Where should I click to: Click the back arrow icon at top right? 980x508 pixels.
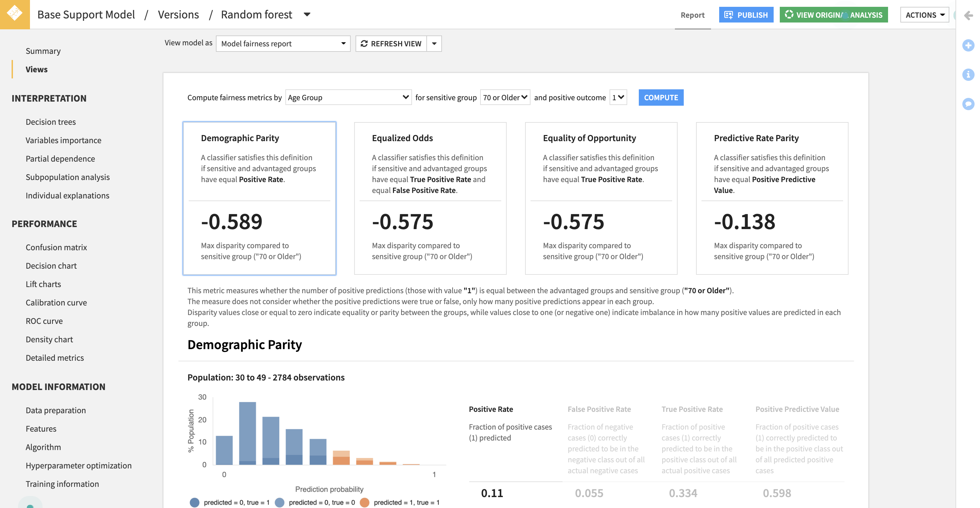coord(968,15)
